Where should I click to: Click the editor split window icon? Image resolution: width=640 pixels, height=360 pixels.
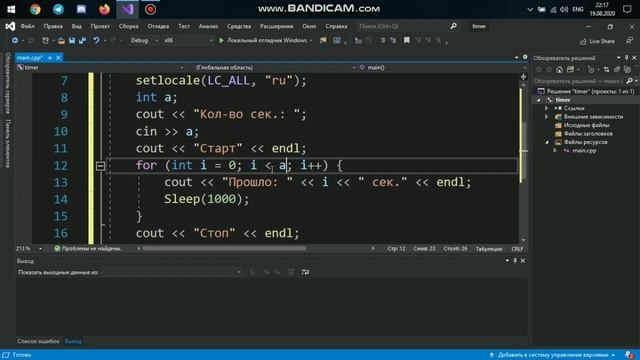tap(524, 77)
